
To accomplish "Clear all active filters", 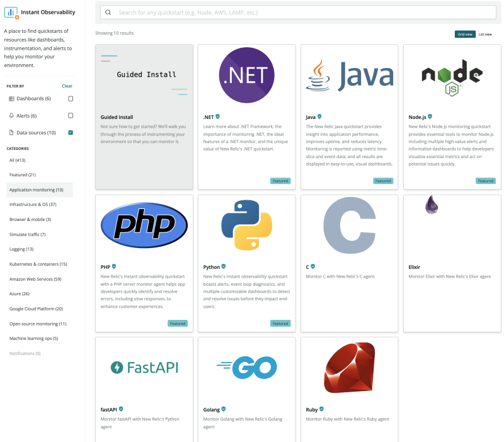I will pyautogui.click(x=67, y=86).
